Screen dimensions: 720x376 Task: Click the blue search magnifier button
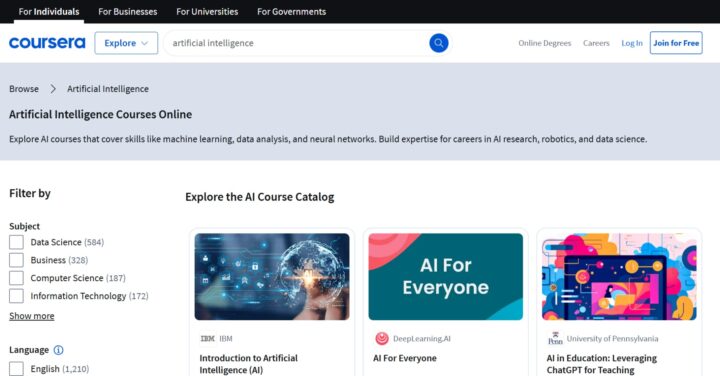[x=439, y=43]
